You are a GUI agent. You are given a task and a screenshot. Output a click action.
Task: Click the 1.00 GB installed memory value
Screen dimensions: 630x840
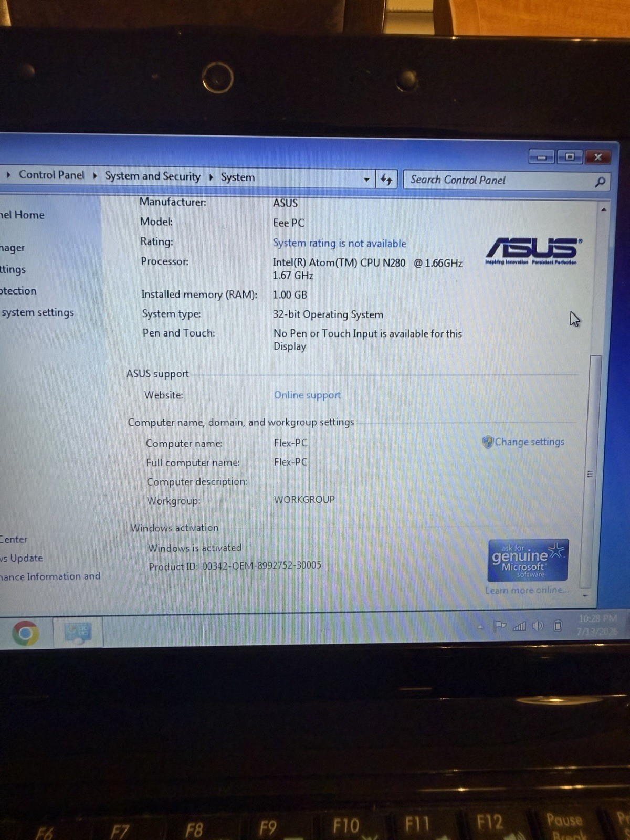[289, 295]
